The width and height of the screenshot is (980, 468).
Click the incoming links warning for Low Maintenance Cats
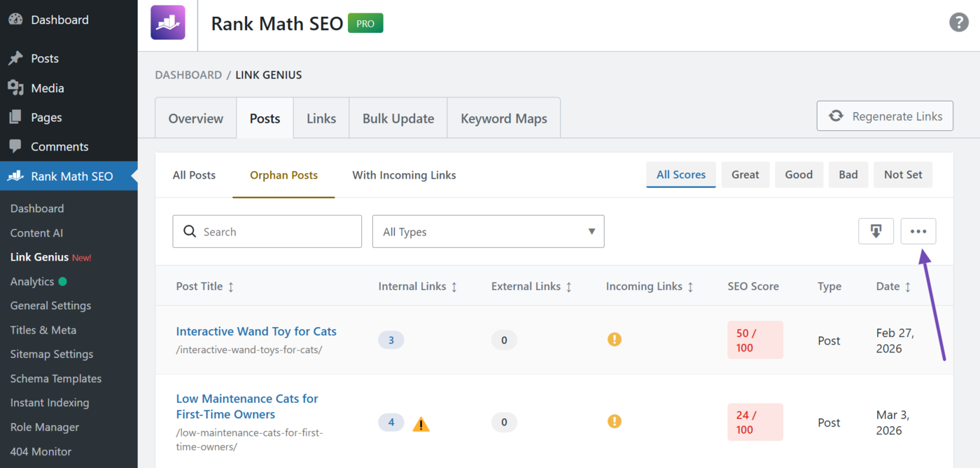[x=614, y=421]
